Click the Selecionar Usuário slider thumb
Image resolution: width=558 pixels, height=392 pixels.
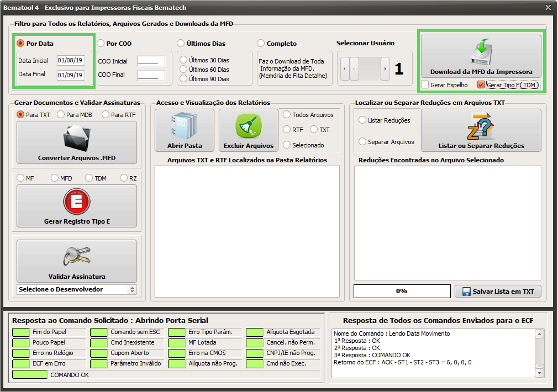coord(354,68)
